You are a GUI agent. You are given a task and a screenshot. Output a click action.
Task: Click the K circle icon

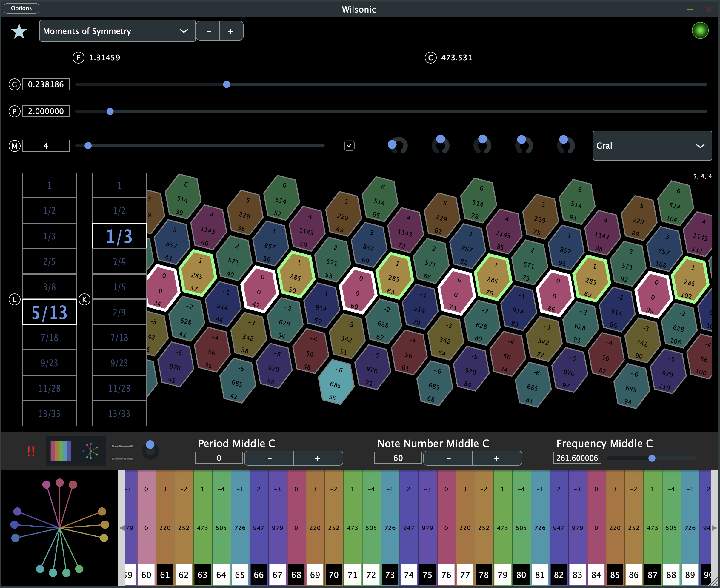(84, 299)
